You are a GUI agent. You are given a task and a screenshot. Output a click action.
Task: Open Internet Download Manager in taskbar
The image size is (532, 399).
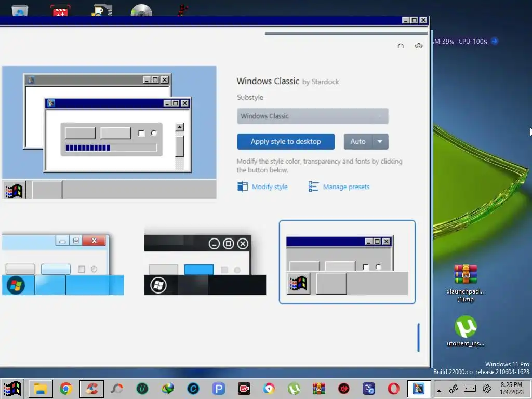(168, 389)
